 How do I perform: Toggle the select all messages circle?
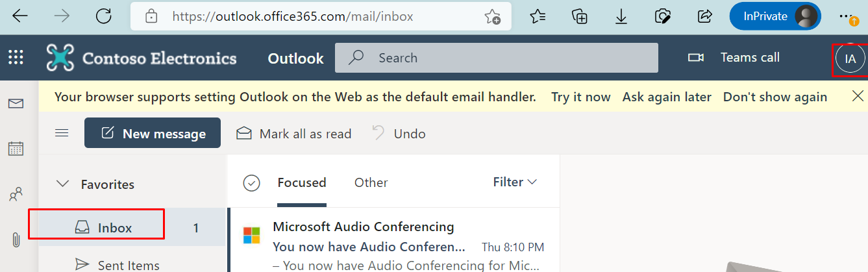[251, 183]
